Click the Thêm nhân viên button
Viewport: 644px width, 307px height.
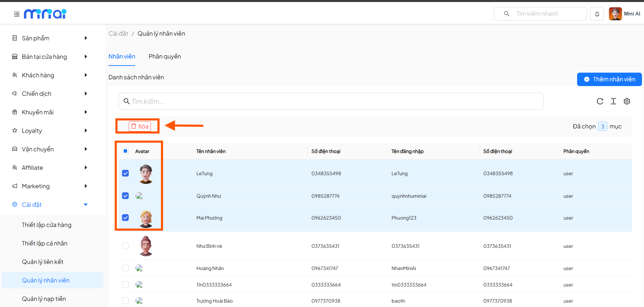[609, 79]
